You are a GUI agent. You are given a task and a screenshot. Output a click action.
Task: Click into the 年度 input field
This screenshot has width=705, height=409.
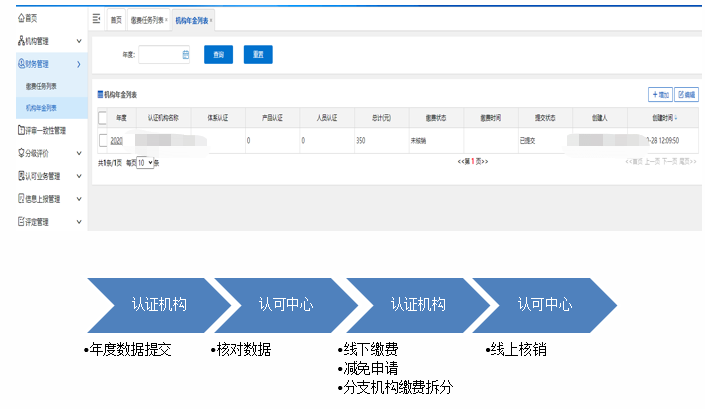point(164,55)
